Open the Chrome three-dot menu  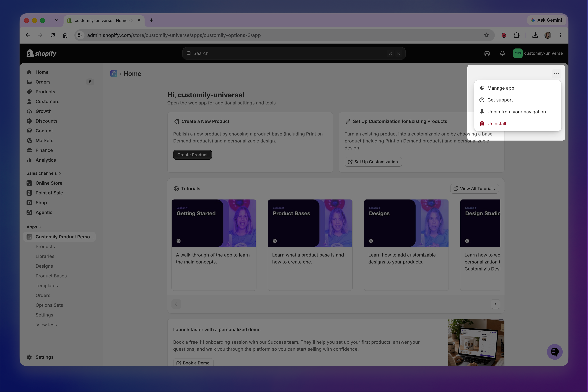[x=560, y=35]
